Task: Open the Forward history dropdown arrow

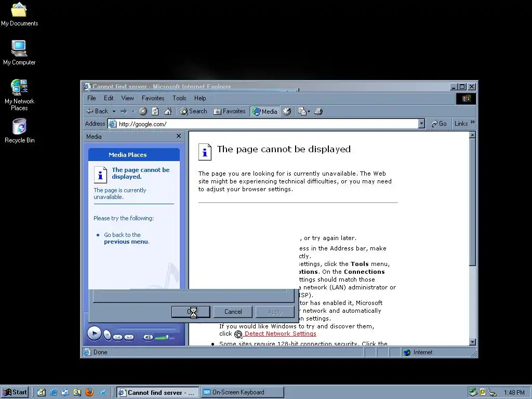Action: (134, 111)
